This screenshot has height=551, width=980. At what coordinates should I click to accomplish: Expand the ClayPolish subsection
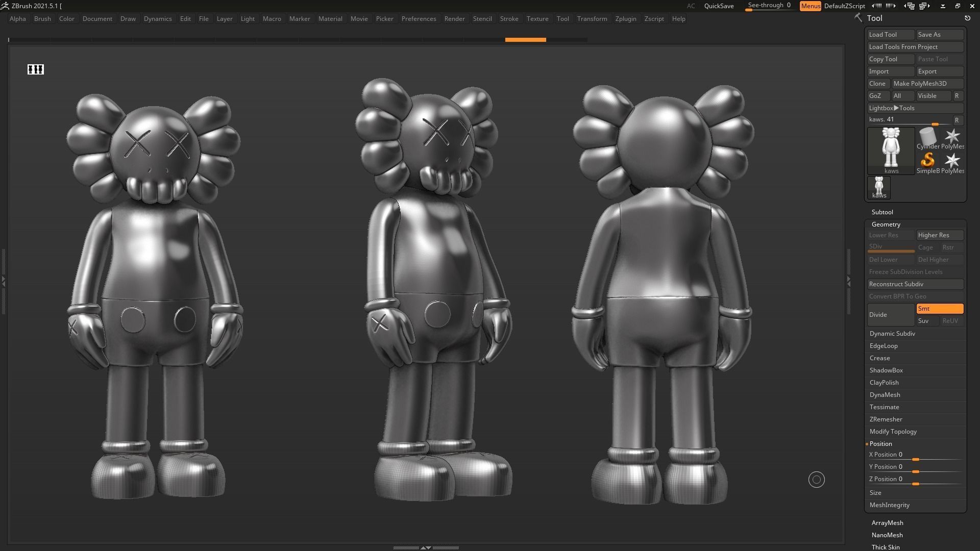pos(884,383)
